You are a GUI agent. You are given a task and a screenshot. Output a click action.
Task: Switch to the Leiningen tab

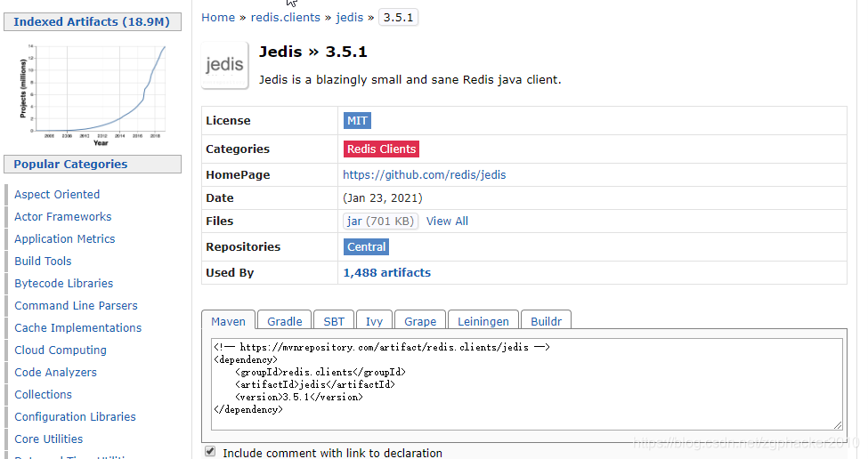tap(483, 321)
